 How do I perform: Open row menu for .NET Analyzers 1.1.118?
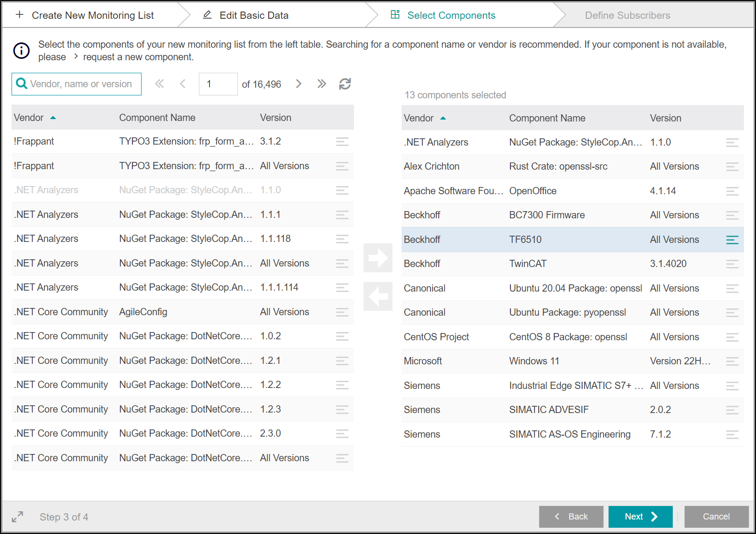pyautogui.click(x=342, y=239)
